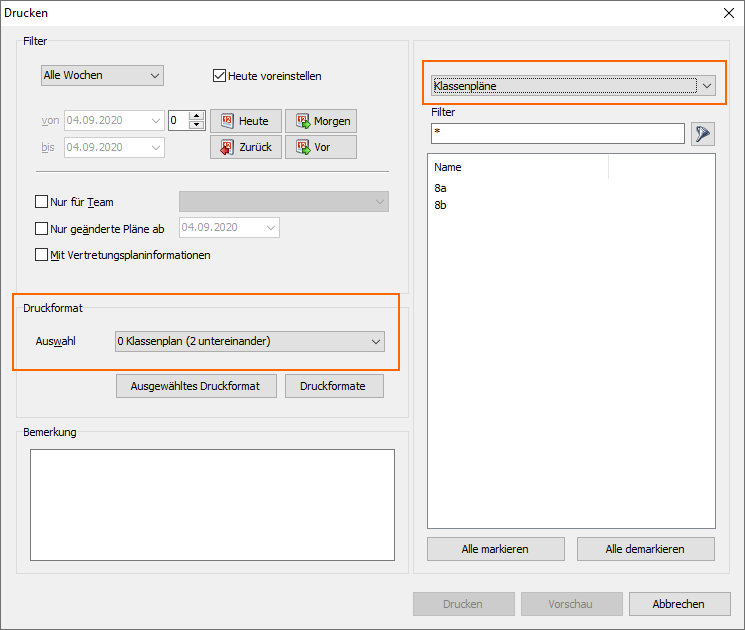The height and width of the screenshot is (630, 745).
Task: Select class 8b in the list
Action: (x=440, y=205)
